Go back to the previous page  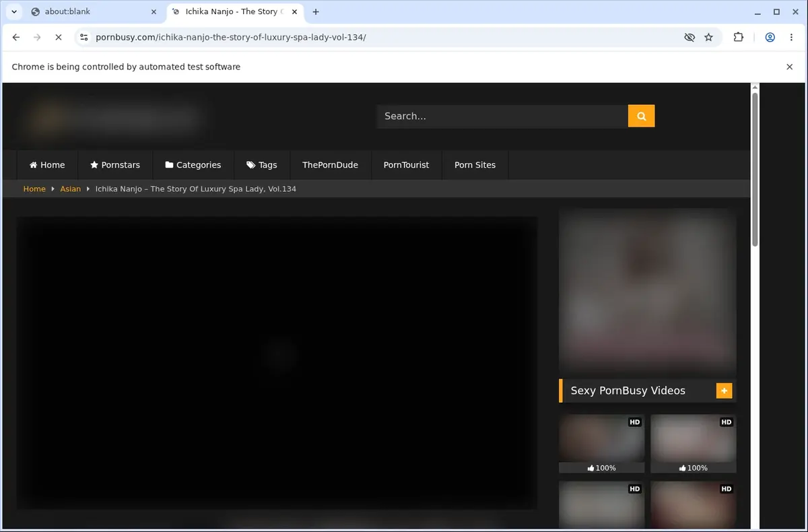tap(16, 38)
